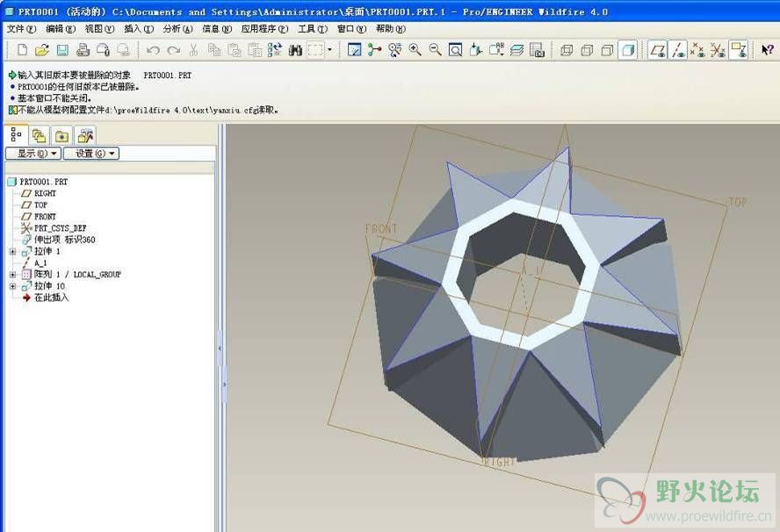Screen dimensions: 780x532
Task: Click the zoom in magnifier
Action: (415, 50)
